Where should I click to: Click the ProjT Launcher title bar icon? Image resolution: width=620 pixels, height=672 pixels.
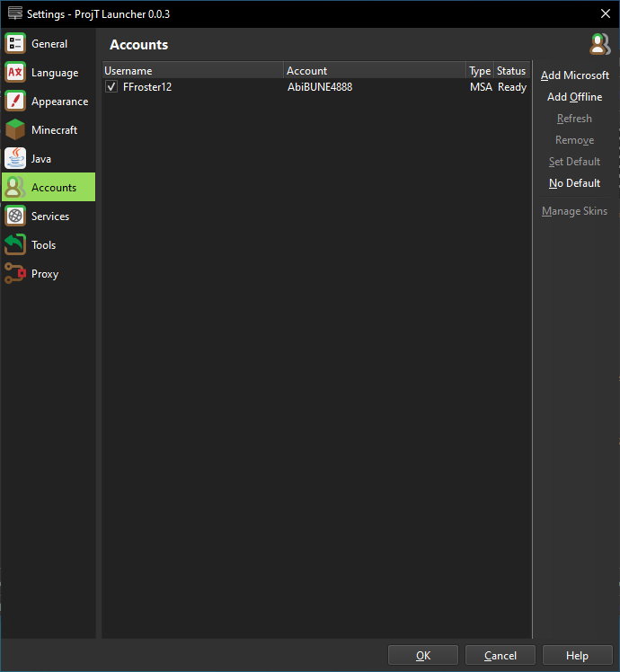click(x=15, y=13)
